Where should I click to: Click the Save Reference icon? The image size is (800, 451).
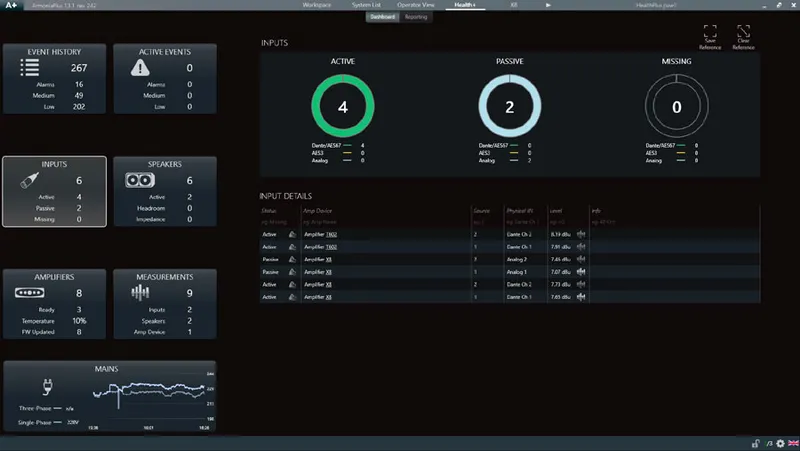(710, 31)
